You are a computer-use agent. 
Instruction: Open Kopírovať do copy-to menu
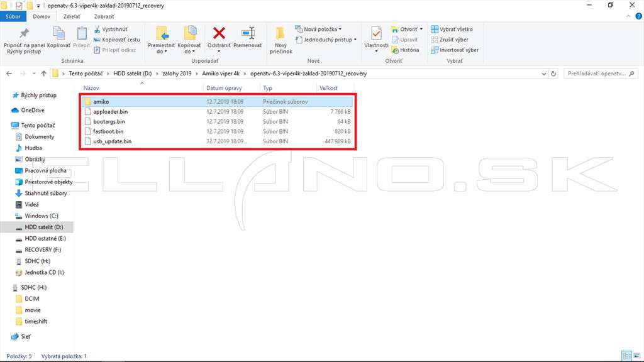pyautogui.click(x=189, y=40)
